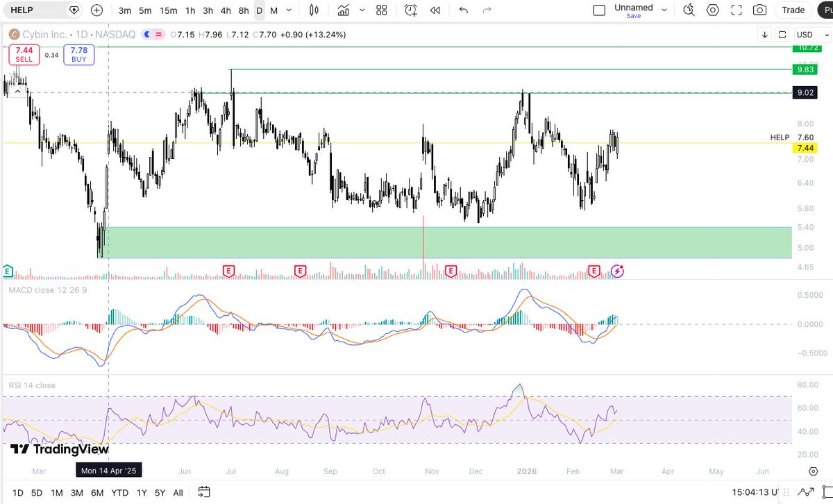Enter fullscreen mode
The height and width of the screenshot is (504, 833).
pos(737,10)
